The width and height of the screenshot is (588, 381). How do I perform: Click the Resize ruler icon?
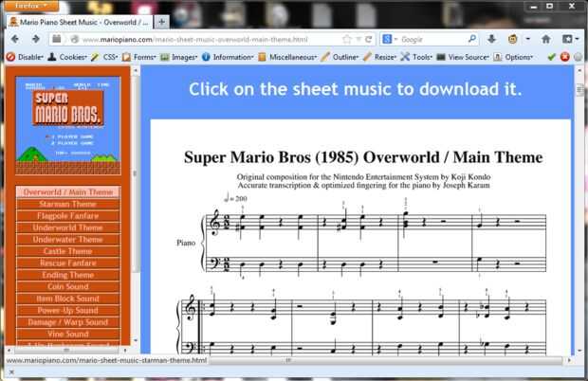pos(367,57)
